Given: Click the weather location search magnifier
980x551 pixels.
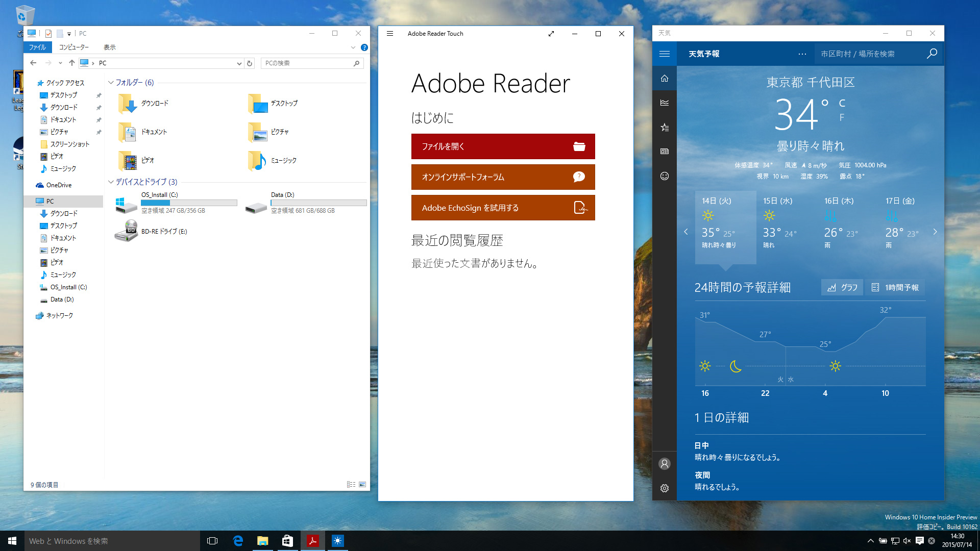Looking at the screenshot, I should 932,54.
